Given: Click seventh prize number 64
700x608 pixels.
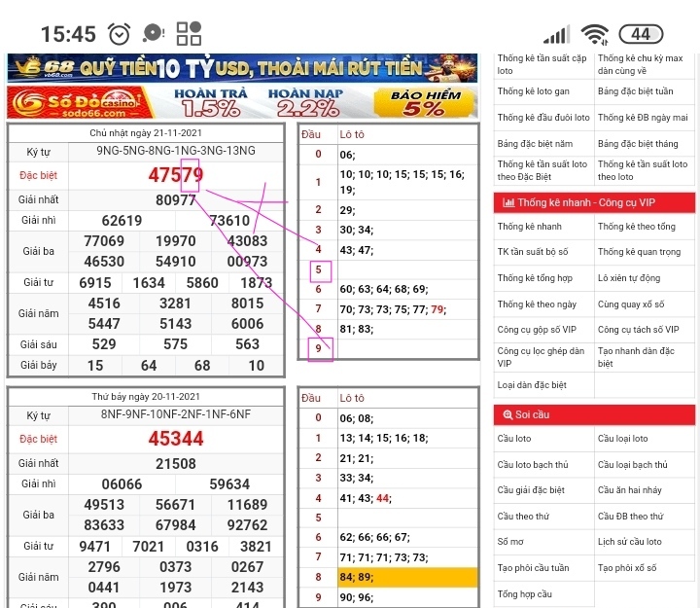Looking at the screenshot, I should pos(149,366).
